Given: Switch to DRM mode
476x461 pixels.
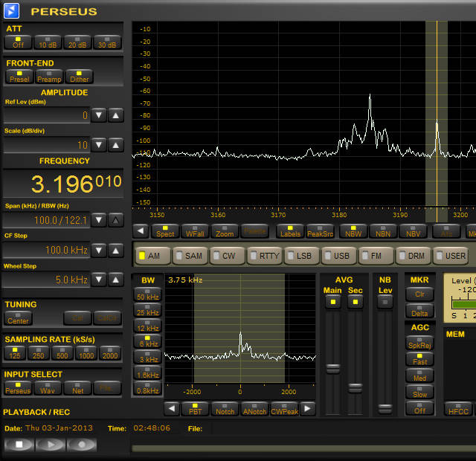Looking at the screenshot, I should coord(414,256).
